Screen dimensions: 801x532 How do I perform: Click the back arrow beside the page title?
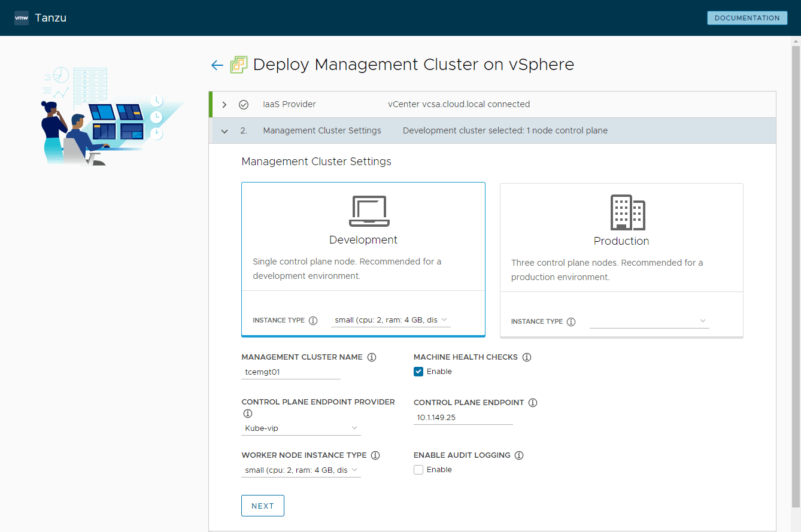pyautogui.click(x=217, y=65)
